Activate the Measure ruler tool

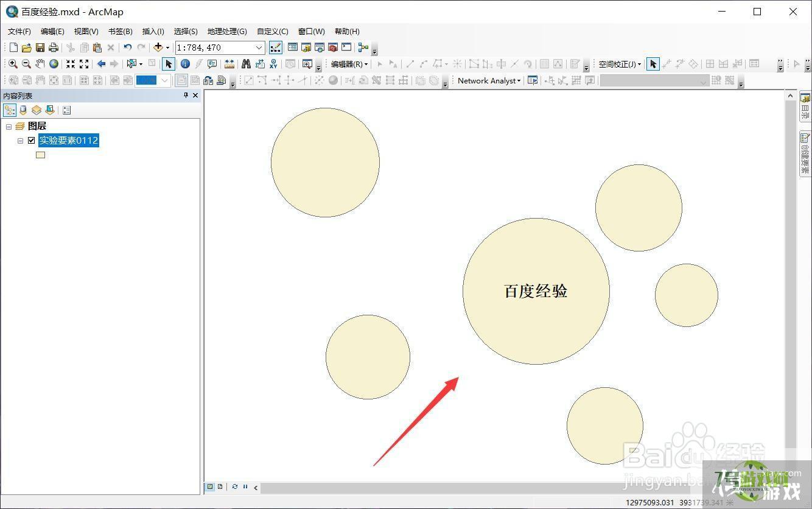[229, 64]
